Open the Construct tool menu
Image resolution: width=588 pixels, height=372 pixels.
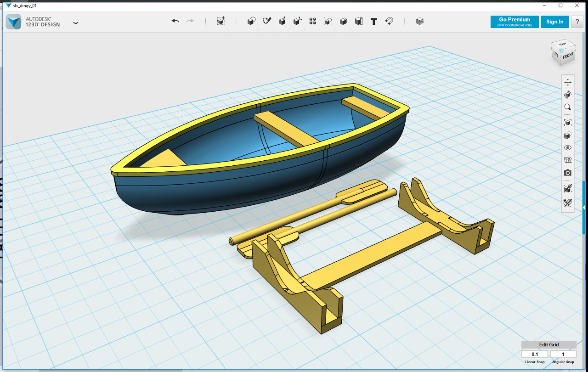click(x=283, y=21)
